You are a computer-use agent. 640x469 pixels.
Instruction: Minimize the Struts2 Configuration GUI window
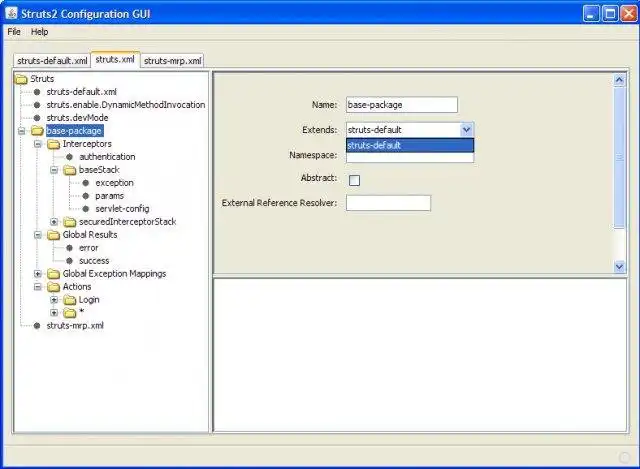591,14
